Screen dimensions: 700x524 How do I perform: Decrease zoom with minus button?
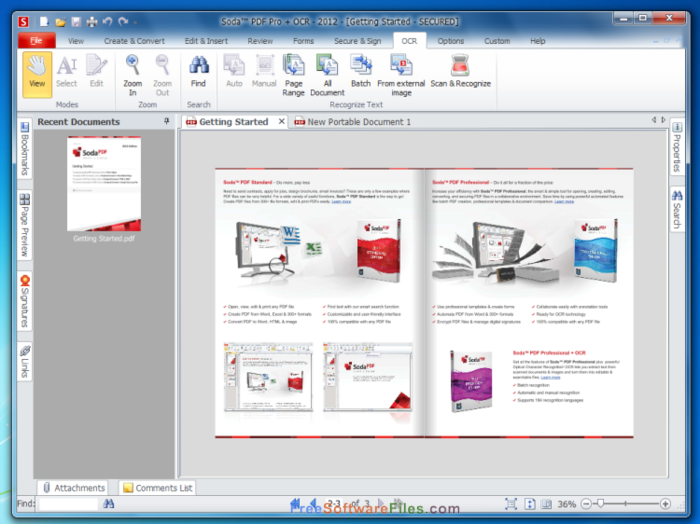(586, 504)
